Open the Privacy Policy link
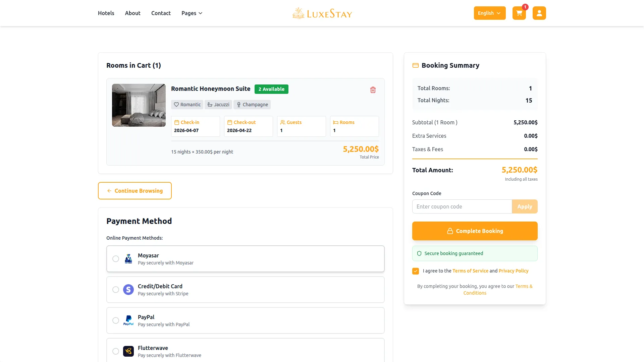This screenshot has height=362, width=644. pyautogui.click(x=513, y=271)
